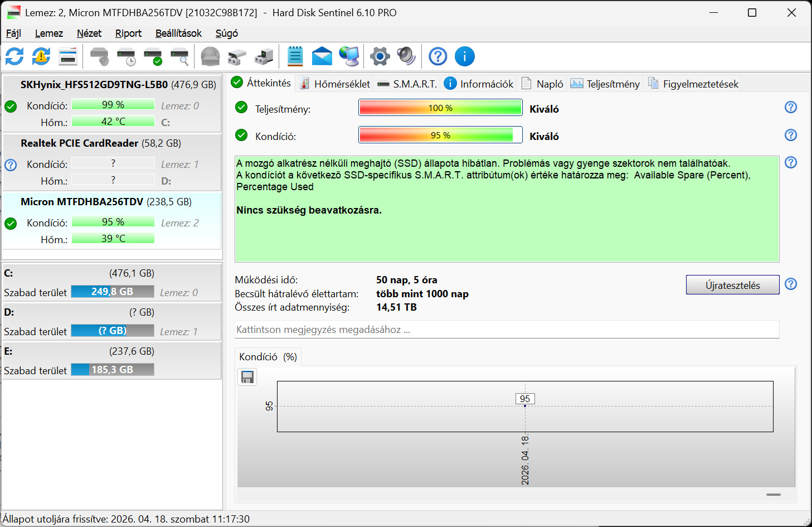Click the disk with green checkmark icon

(x=153, y=56)
